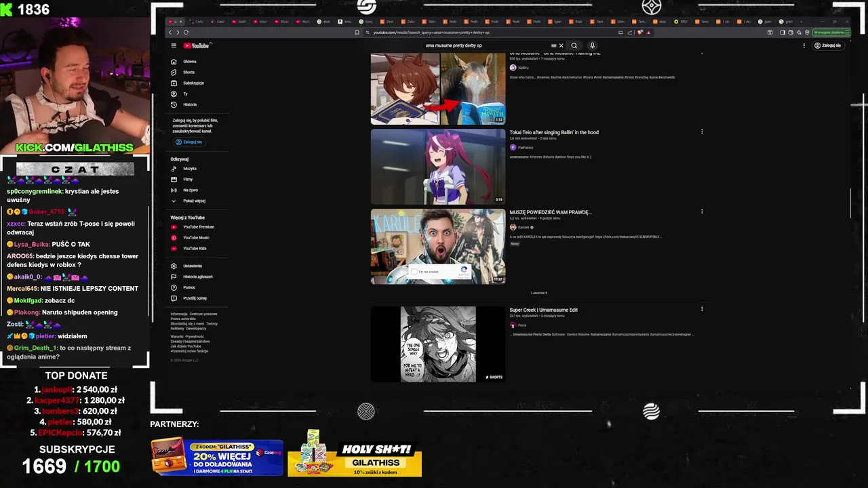Click the YouTube logo
868x488 pixels.
[x=196, y=45]
